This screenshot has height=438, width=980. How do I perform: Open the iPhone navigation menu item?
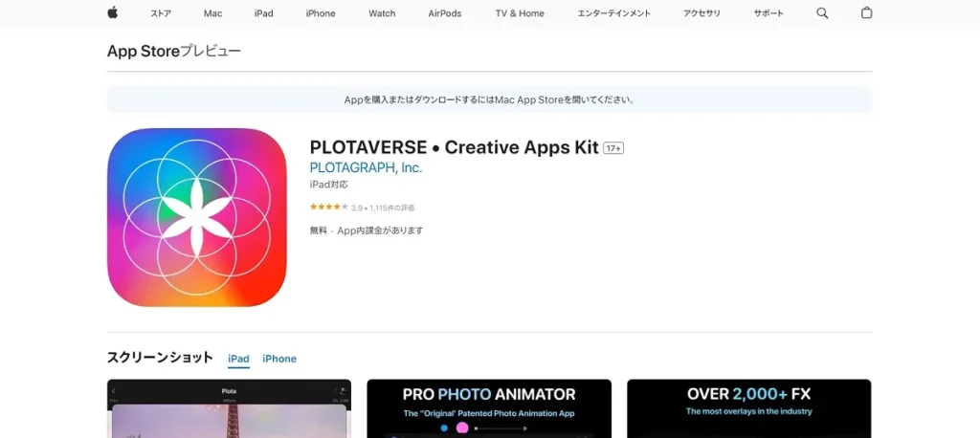click(x=321, y=13)
